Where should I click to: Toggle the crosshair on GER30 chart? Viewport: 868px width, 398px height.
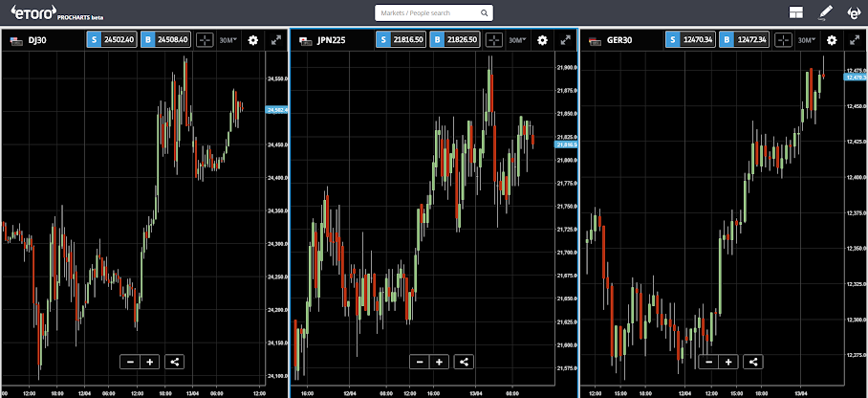coord(783,40)
